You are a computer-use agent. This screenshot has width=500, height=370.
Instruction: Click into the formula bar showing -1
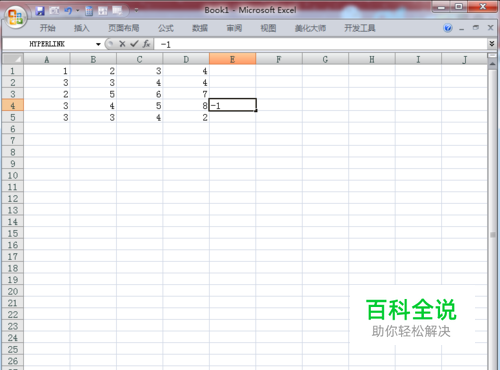point(321,44)
